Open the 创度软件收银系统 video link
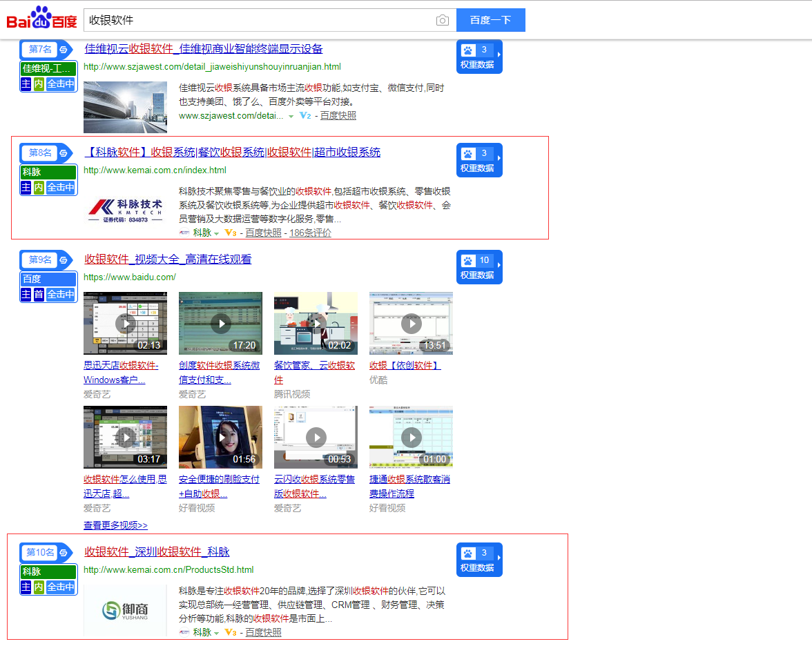This screenshot has width=812, height=646. [x=220, y=373]
